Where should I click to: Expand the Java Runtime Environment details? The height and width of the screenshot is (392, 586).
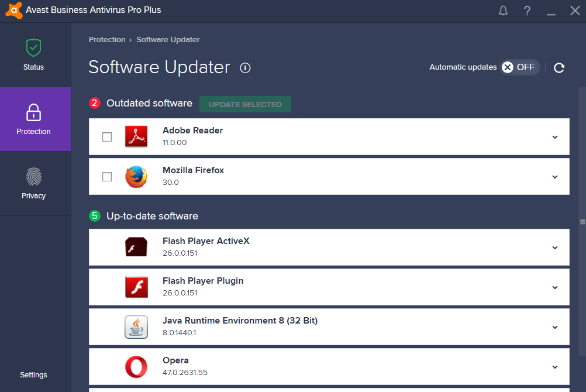(x=555, y=327)
